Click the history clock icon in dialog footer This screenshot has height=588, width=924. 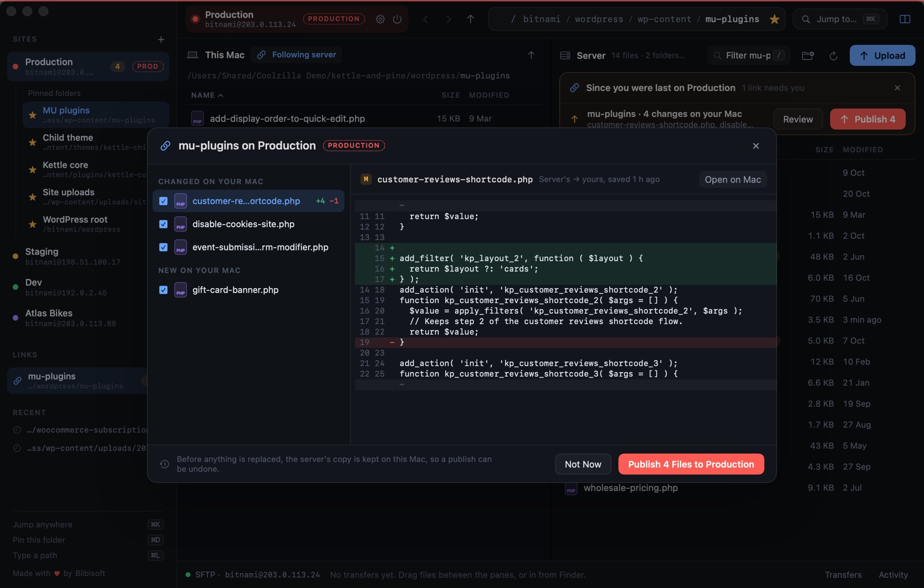164,464
